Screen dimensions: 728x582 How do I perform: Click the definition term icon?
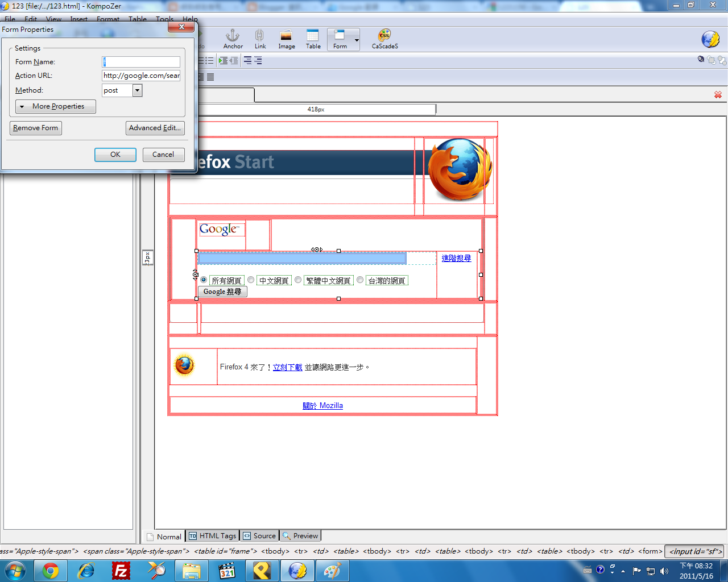[247, 61]
